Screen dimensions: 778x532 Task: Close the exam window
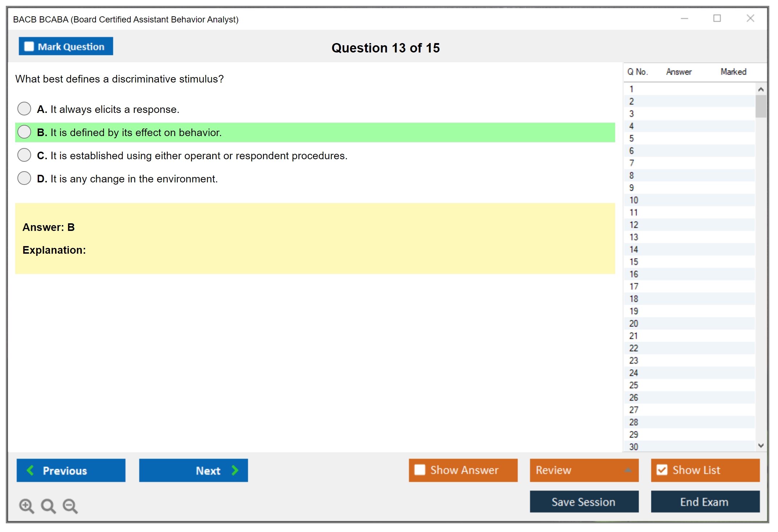(x=750, y=18)
